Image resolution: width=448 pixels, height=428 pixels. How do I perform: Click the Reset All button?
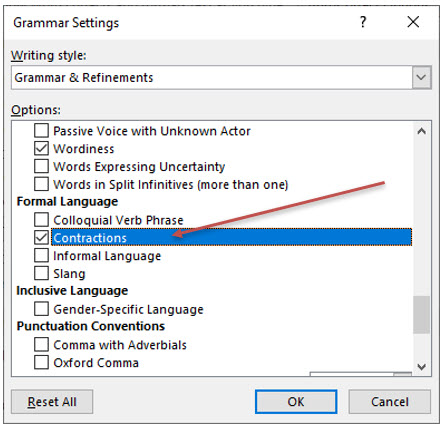click(52, 402)
